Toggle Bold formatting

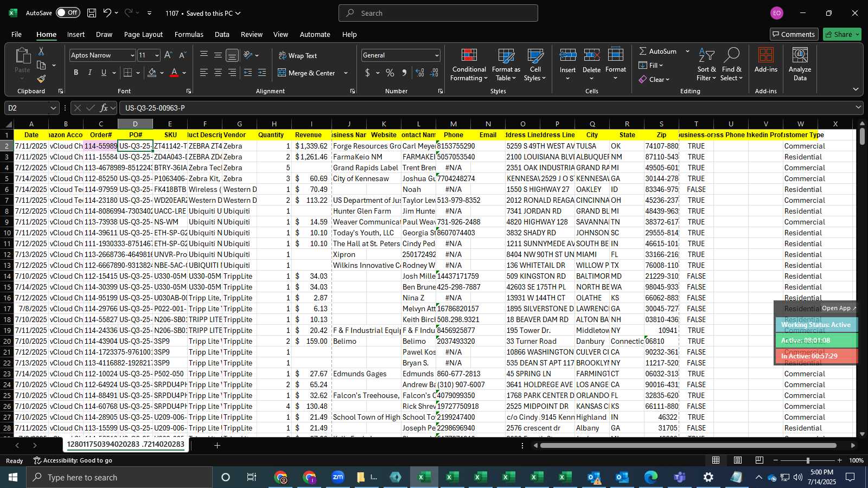coord(76,73)
